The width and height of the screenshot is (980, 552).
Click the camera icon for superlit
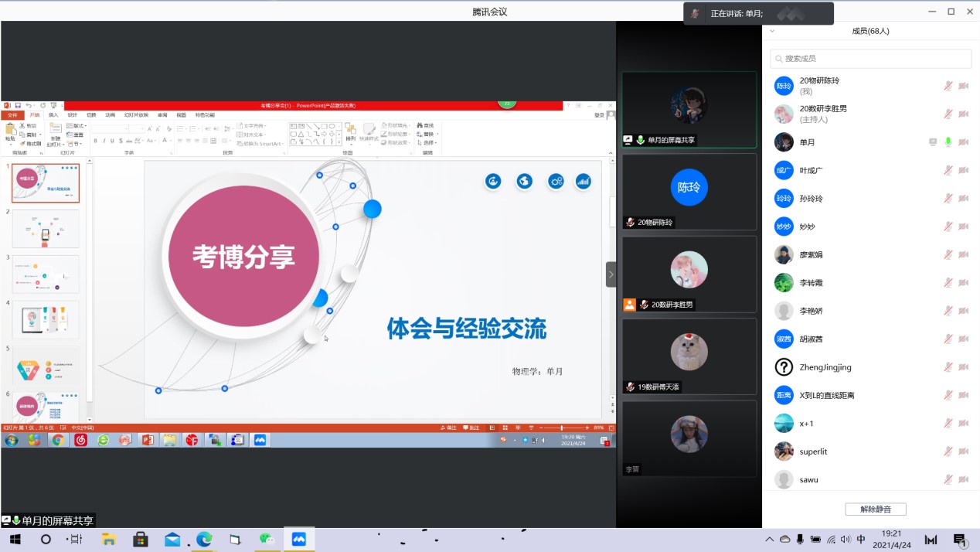(964, 451)
